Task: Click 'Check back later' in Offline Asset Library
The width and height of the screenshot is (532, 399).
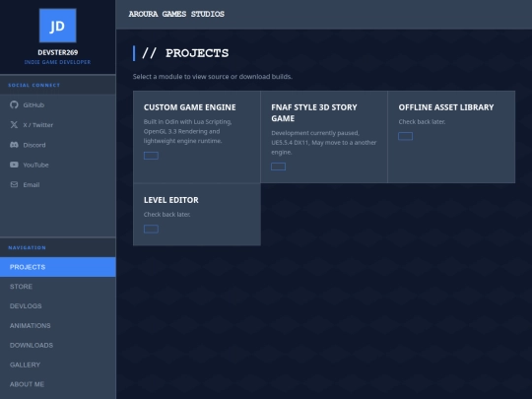Action: (422, 122)
